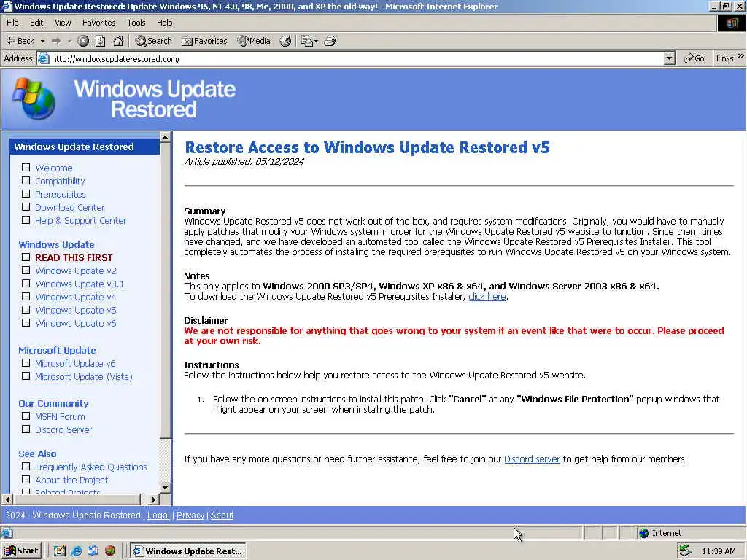Viewport: 747px width, 560px height.
Task: Click the Internet zone globe in status bar
Action: 643,533
